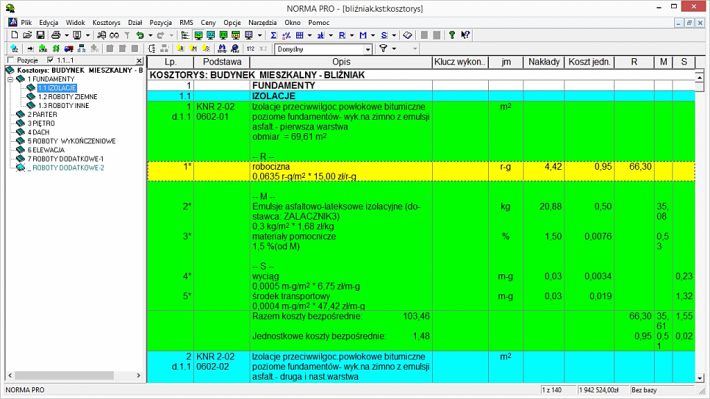Click the cyan monitor view icon

(211, 35)
